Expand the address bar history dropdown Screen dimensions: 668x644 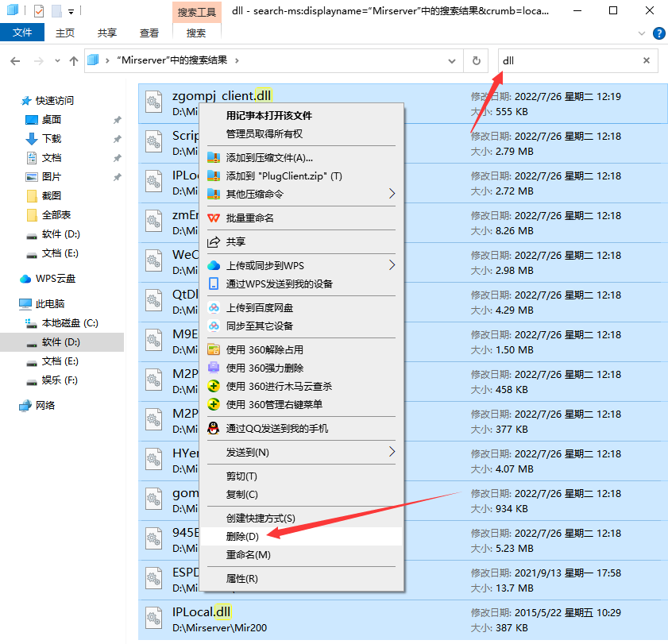[452, 61]
